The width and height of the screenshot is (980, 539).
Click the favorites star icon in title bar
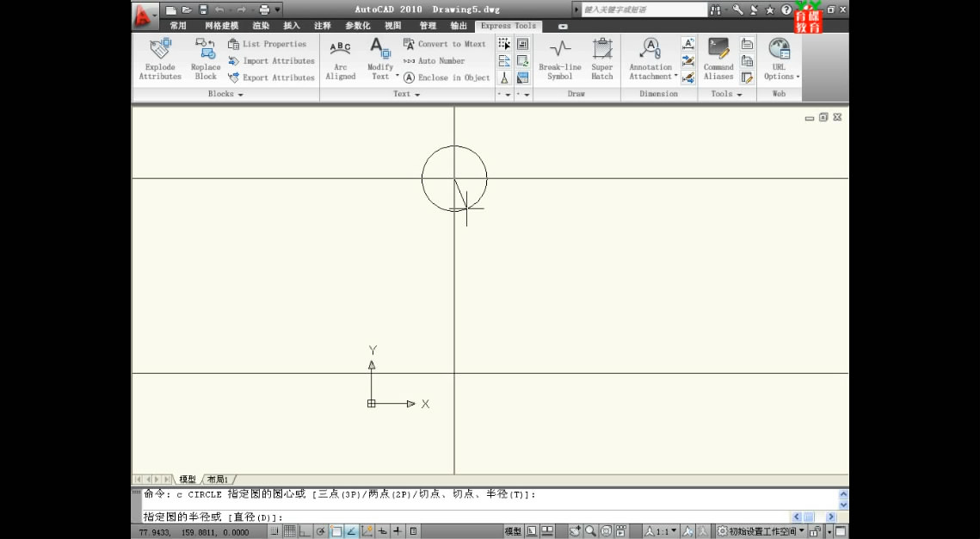coord(770,10)
